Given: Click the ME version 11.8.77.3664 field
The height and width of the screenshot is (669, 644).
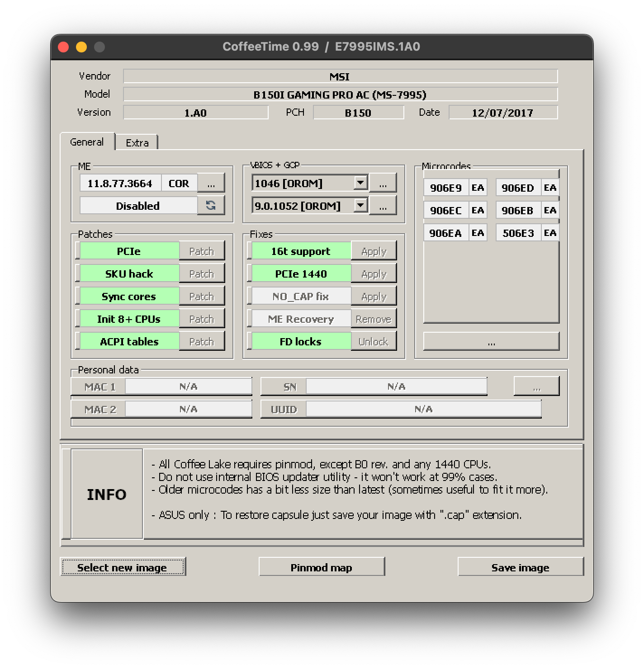Looking at the screenshot, I should tap(120, 183).
